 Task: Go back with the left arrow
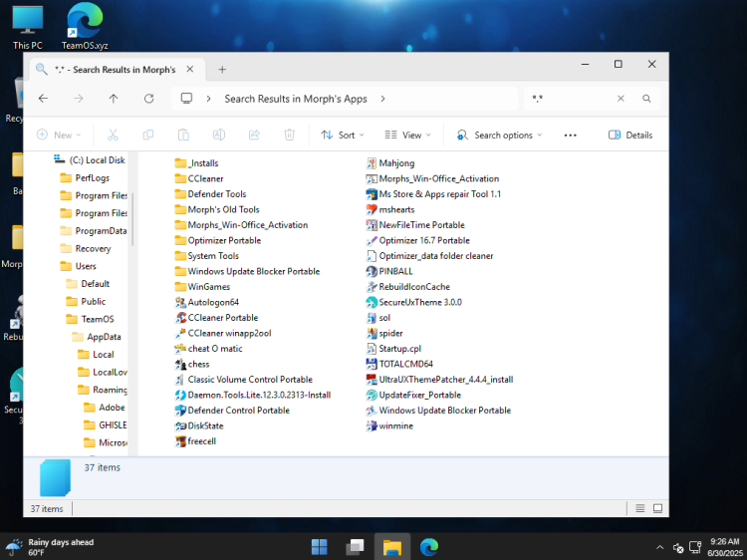44,99
